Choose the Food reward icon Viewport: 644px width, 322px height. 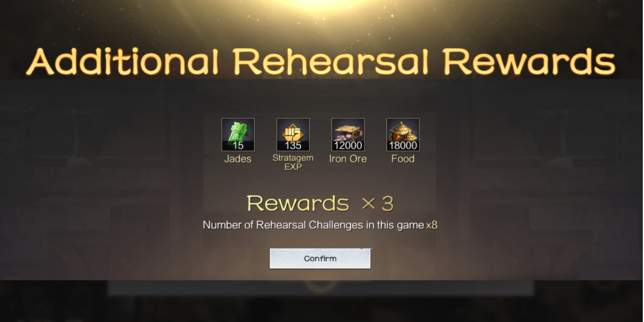point(403,135)
